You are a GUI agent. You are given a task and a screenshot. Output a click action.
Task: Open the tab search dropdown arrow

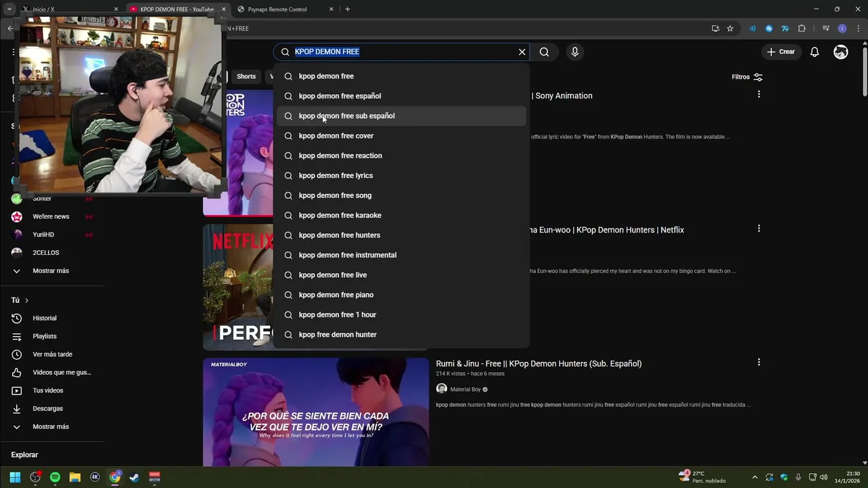point(9,9)
